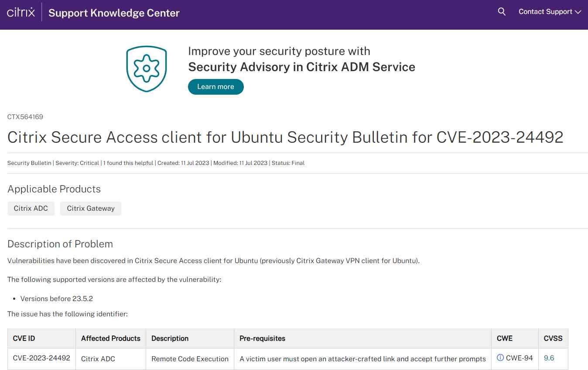Expand the Contact Support dropdown
Image resolution: width=588 pixels, height=370 pixels.
click(550, 12)
